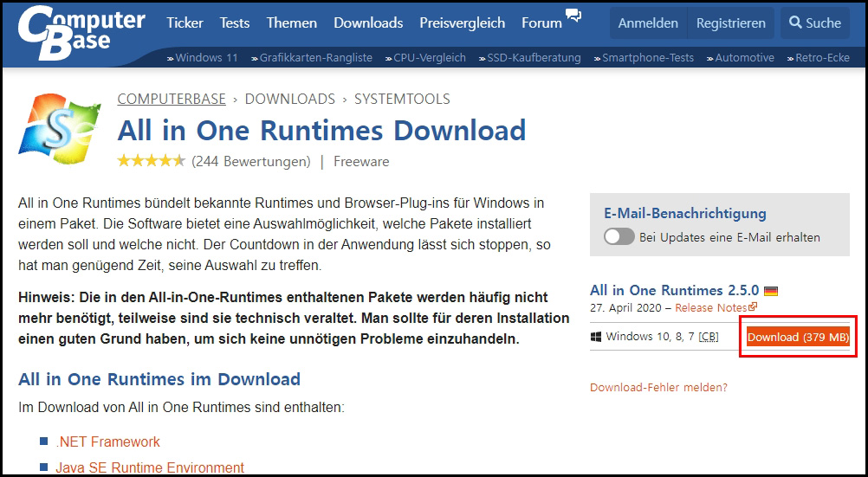Open the Windows 11 quick link

[206, 57]
